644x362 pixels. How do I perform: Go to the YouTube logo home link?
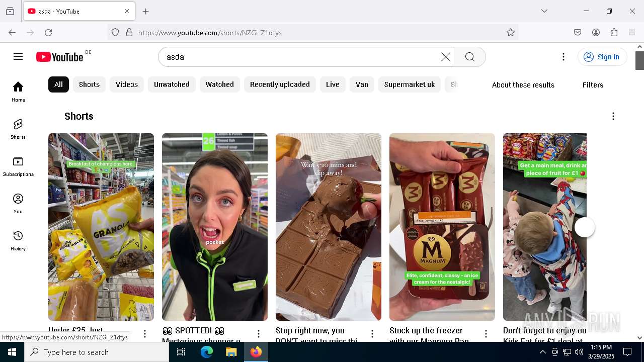[59, 57]
